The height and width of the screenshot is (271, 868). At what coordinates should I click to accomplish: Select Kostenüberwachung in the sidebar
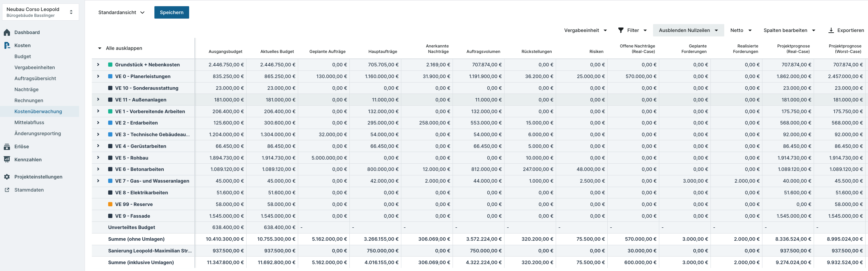(x=38, y=111)
